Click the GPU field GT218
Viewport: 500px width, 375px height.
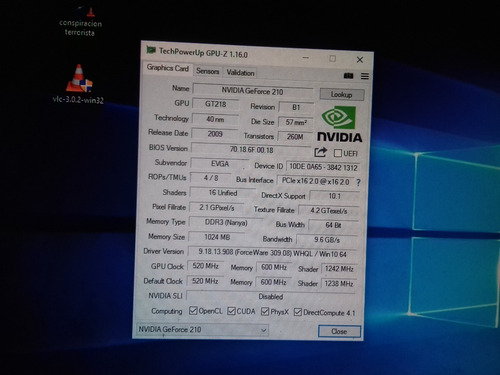[215, 104]
